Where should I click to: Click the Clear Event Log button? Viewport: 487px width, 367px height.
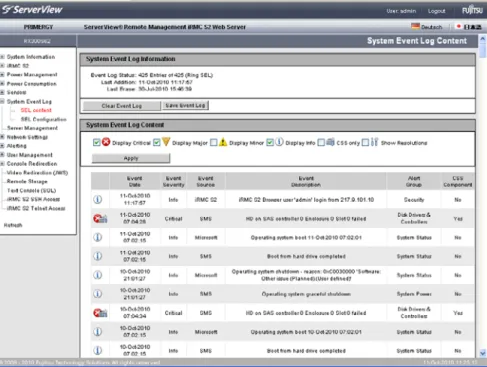tap(122, 106)
